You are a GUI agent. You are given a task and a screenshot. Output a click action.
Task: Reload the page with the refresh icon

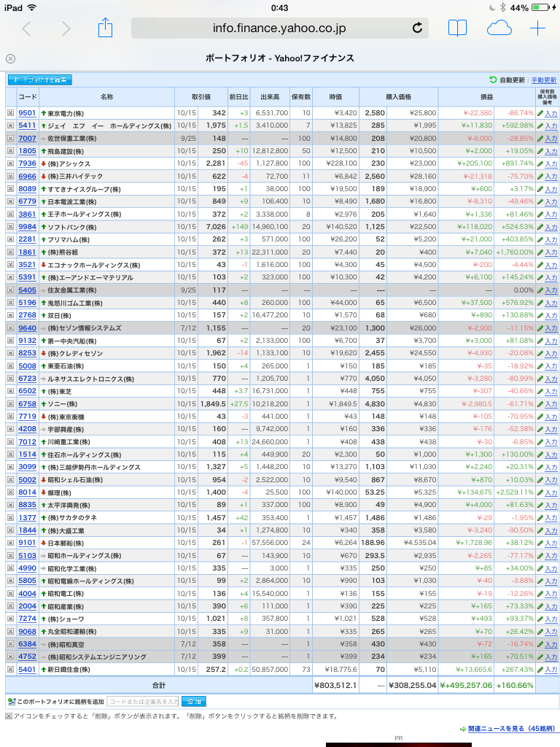pos(417,28)
